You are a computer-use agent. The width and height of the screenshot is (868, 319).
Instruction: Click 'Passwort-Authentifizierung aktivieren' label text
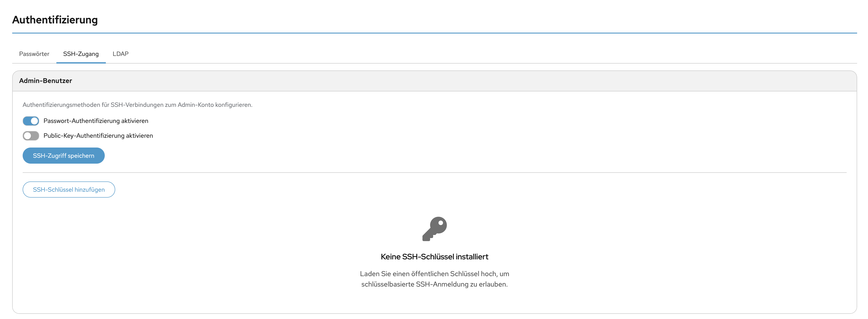click(96, 121)
